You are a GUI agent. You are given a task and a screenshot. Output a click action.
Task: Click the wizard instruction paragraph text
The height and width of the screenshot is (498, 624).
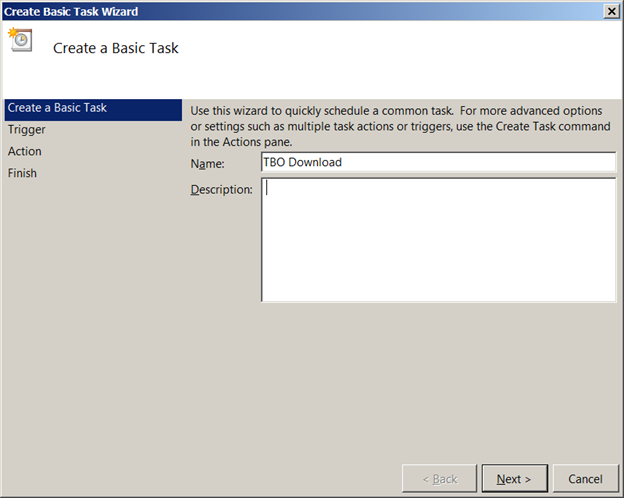(400, 126)
